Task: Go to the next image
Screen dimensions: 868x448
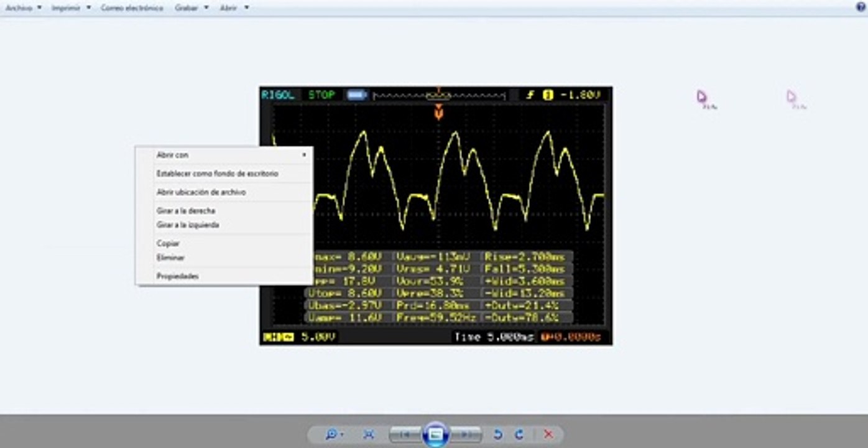Action: pos(466,434)
